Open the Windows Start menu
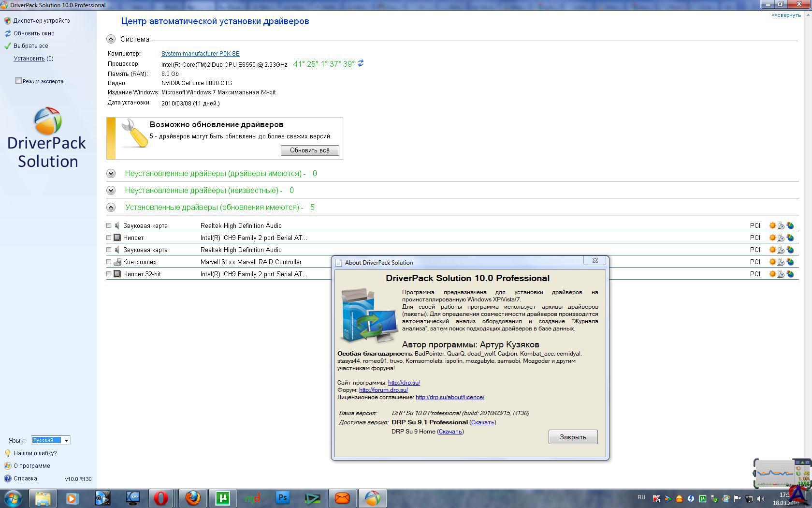The height and width of the screenshot is (508, 812). pos(13,498)
